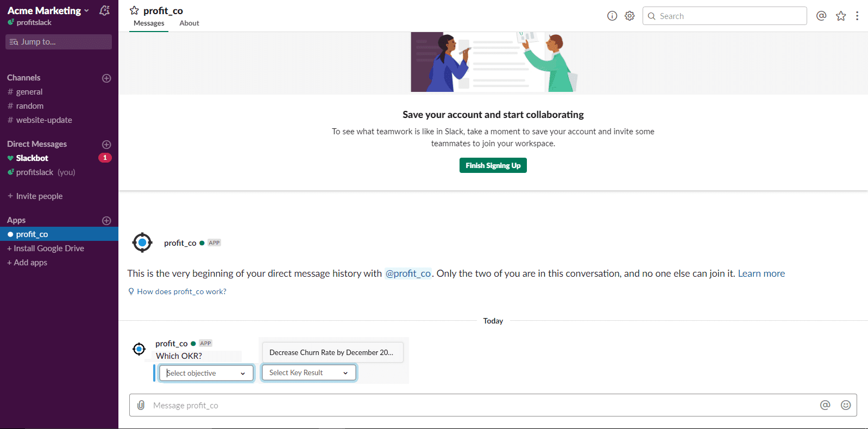
Task: Open more options vertical dots menu
Action: 857,16
